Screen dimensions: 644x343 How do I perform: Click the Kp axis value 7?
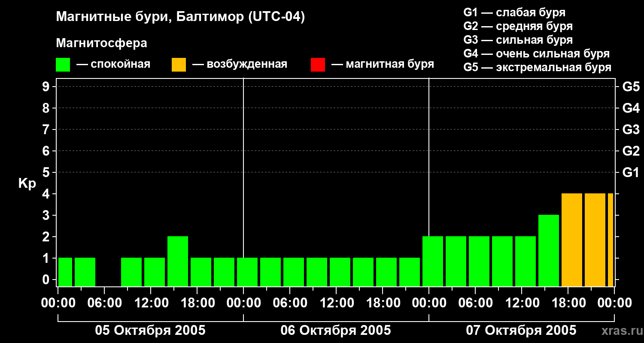pos(47,129)
